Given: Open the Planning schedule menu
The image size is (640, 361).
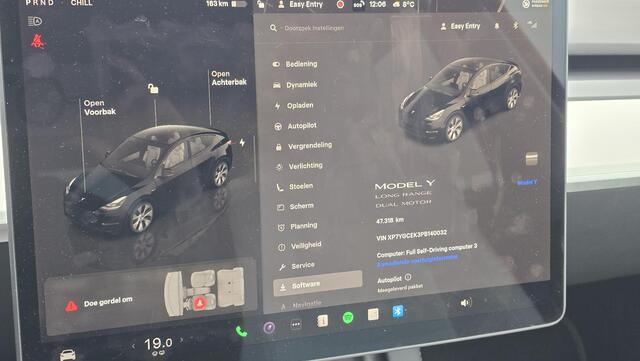Looking at the screenshot, I should click(298, 226).
